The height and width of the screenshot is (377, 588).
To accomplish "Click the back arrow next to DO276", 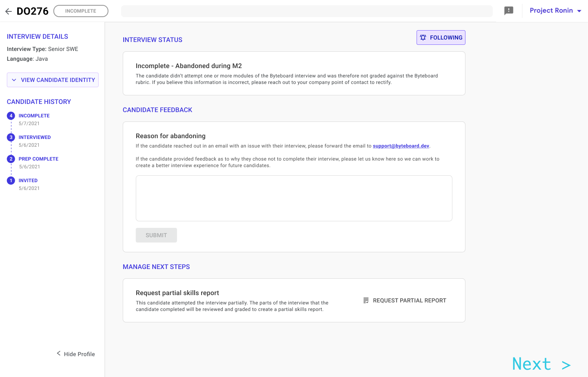I will point(9,11).
